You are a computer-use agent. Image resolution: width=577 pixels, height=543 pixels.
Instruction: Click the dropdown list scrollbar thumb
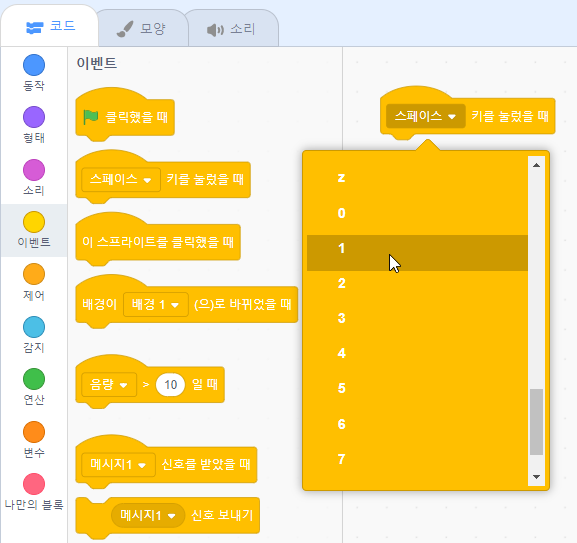tap(537, 422)
